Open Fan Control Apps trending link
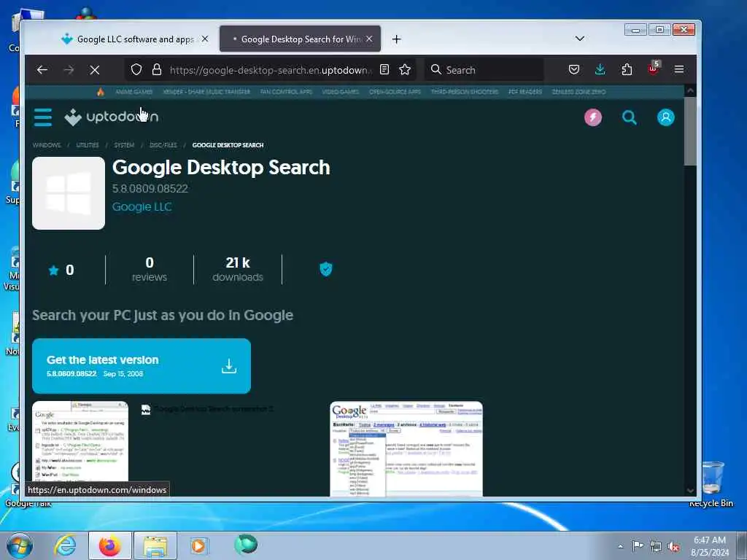The width and height of the screenshot is (747, 560). coord(286,92)
